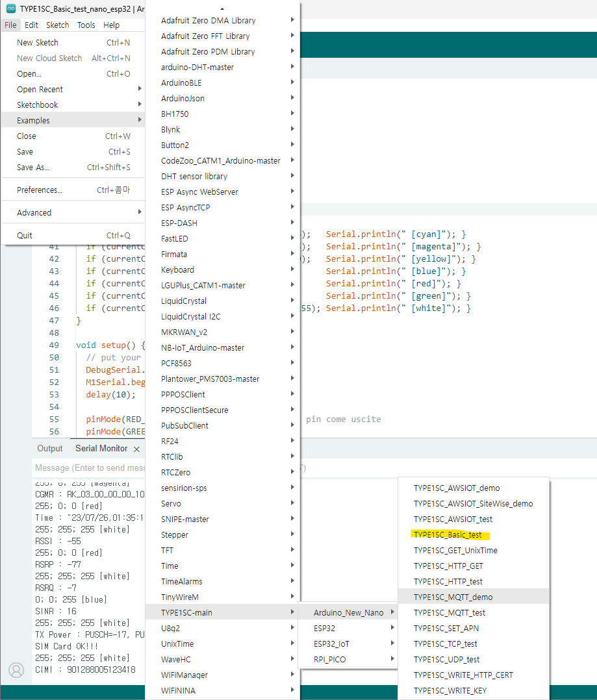Expand ArduinoBLE examples submenu

(222, 83)
